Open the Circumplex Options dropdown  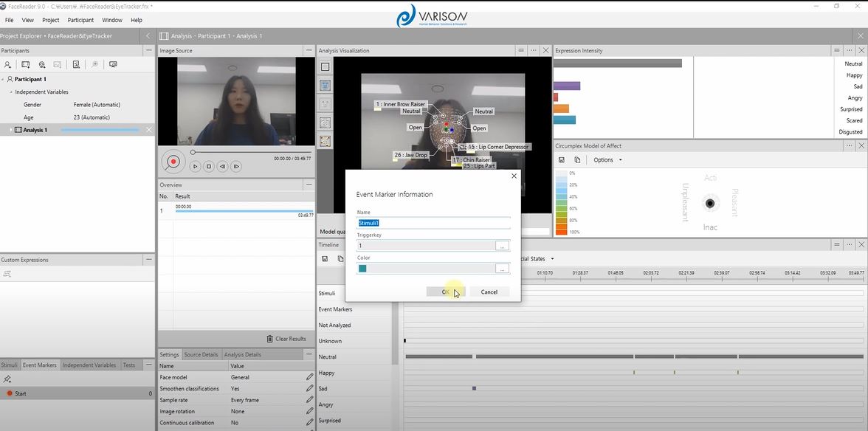pyautogui.click(x=608, y=160)
